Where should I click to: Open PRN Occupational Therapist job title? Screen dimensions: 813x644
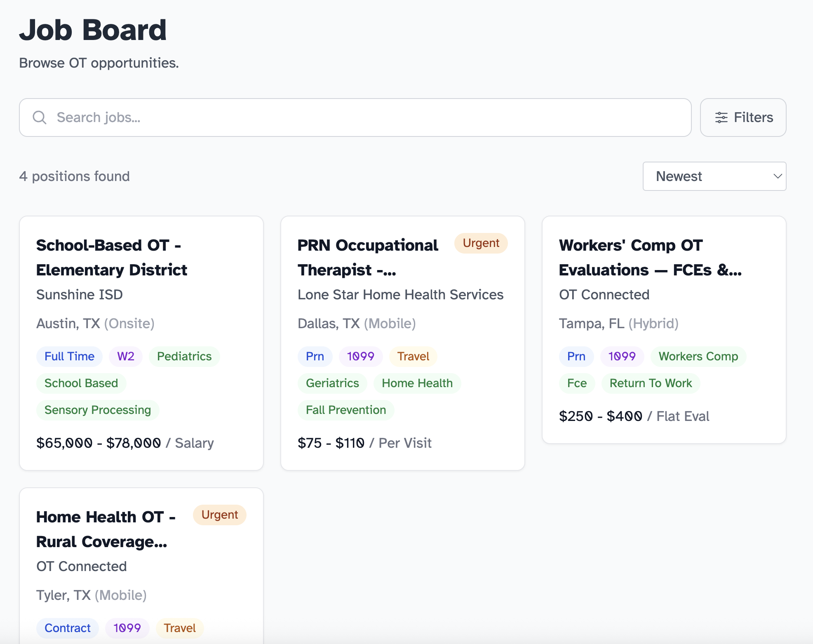[367, 257]
